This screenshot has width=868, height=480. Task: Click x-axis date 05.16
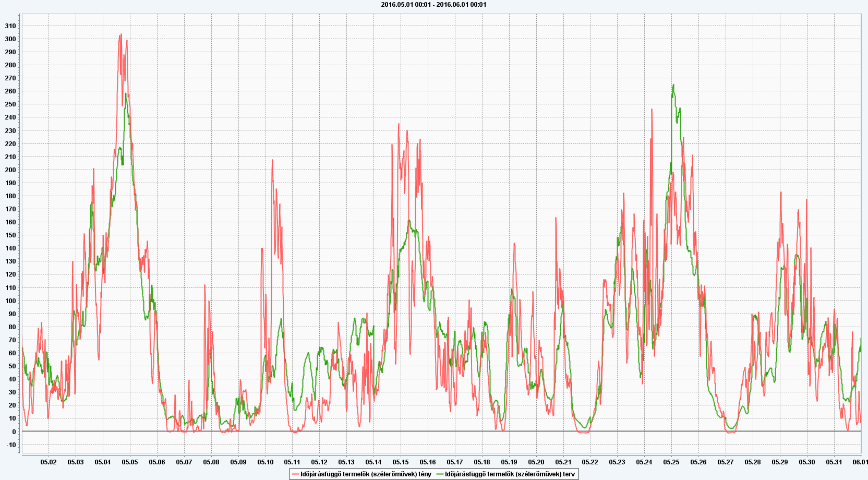pos(428,462)
